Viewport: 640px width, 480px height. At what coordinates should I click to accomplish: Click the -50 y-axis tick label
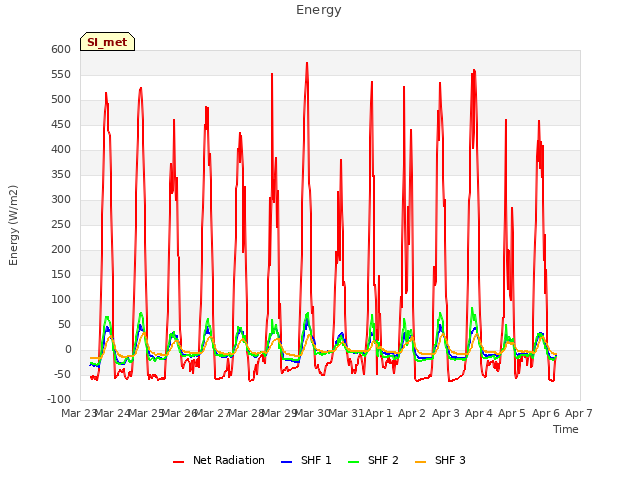point(61,374)
